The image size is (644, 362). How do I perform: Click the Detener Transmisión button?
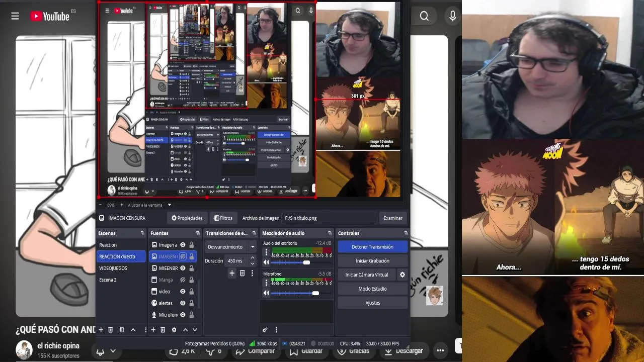coord(372,247)
